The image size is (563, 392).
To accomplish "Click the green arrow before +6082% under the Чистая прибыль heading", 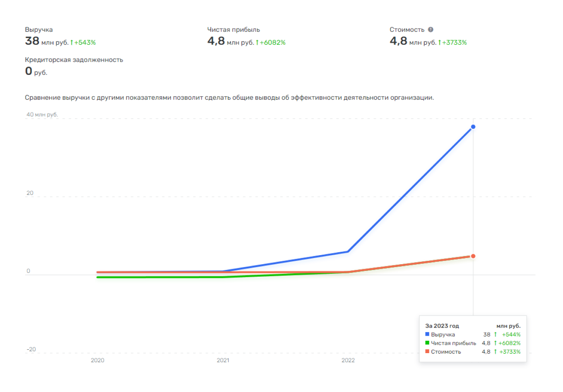I will [x=257, y=43].
